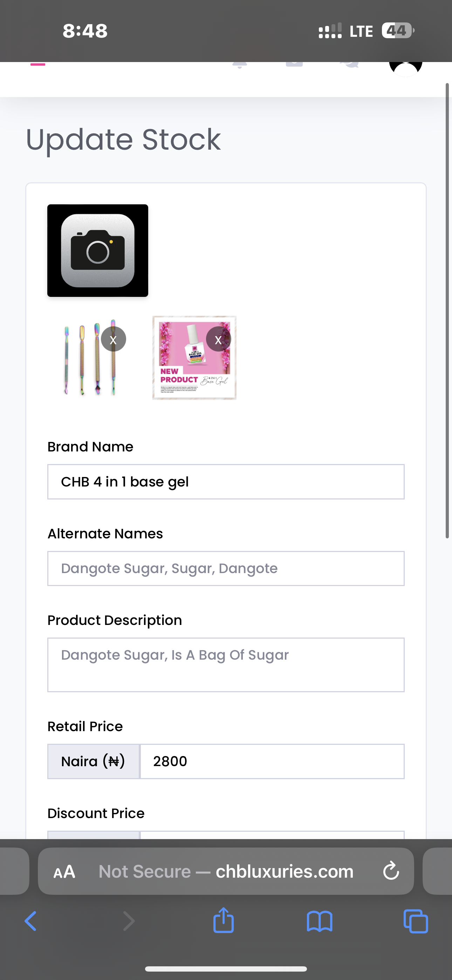Open Safari bookmarks
The image size is (452, 980).
click(320, 921)
